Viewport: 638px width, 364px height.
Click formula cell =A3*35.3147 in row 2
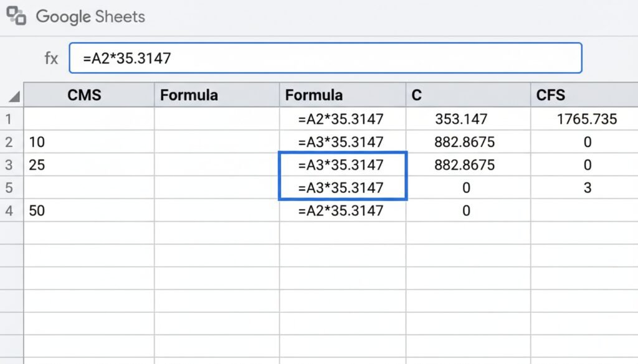click(x=343, y=142)
